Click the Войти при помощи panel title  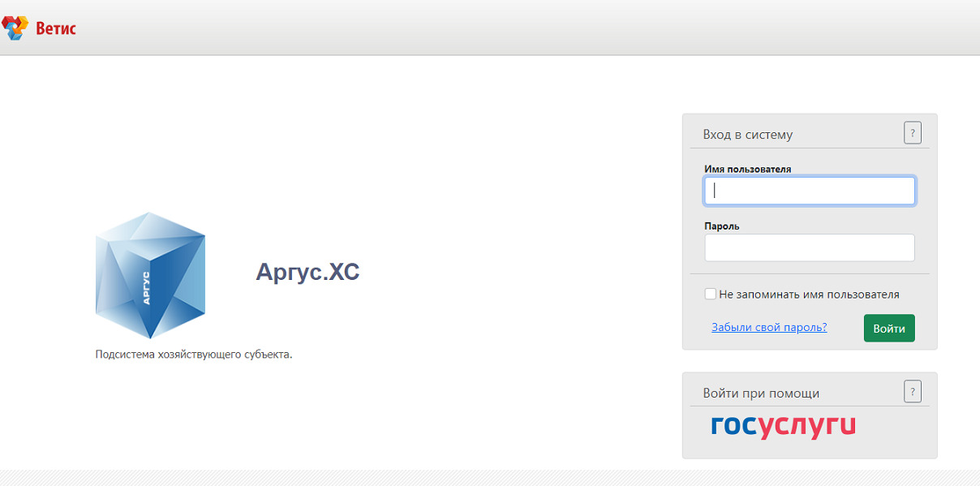click(761, 393)
